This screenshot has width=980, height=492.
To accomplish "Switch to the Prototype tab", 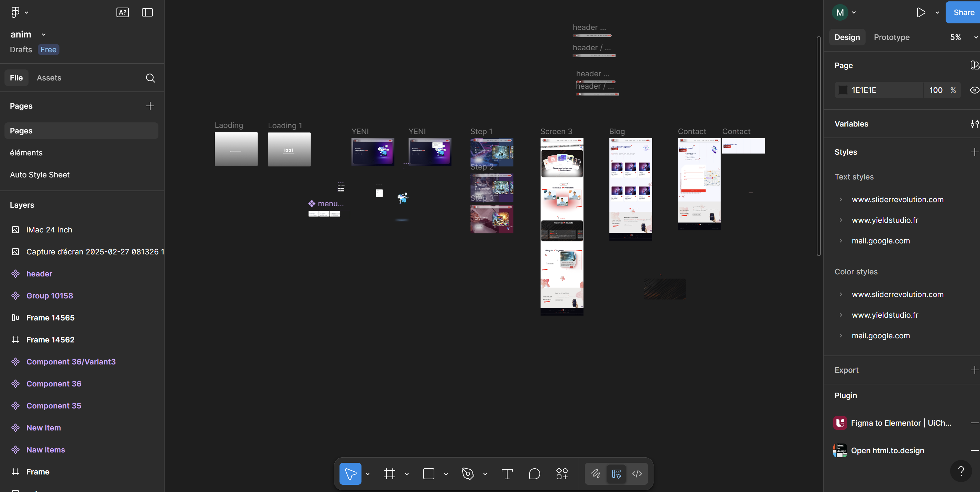I will pyautogui.click(x=891, y=37).
